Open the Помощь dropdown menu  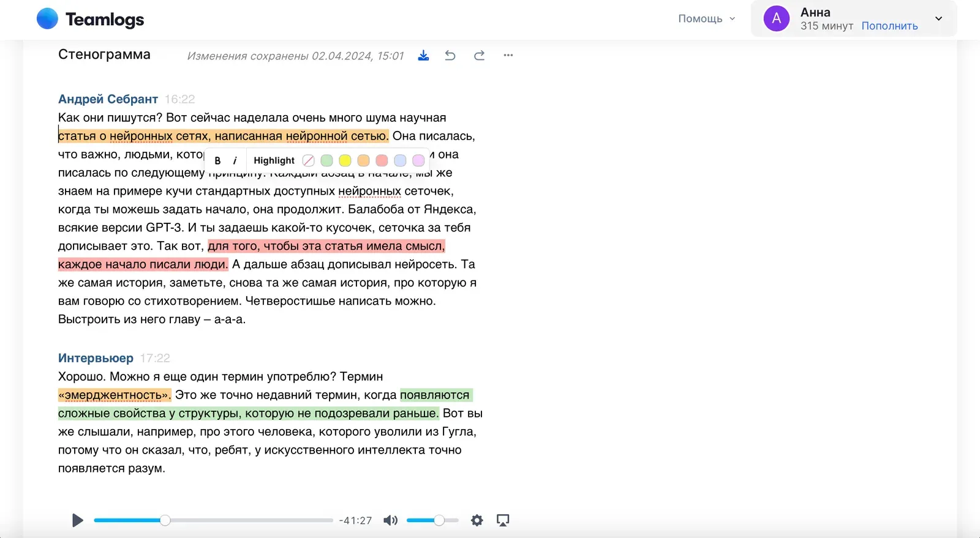[707, 18]
